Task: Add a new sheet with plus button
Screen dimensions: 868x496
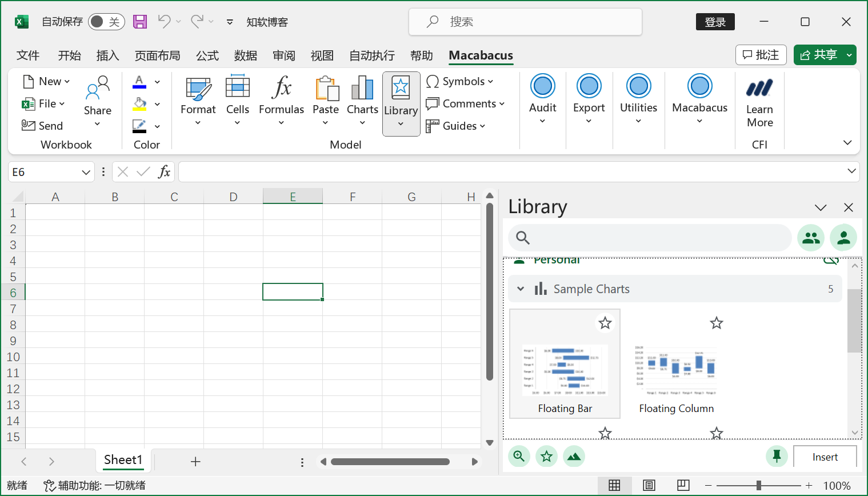Action: tap(195, 462)
